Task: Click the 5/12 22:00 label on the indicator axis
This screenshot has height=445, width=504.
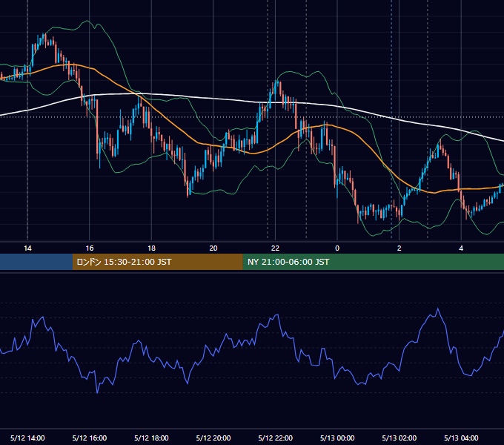Action: point(275,438)
